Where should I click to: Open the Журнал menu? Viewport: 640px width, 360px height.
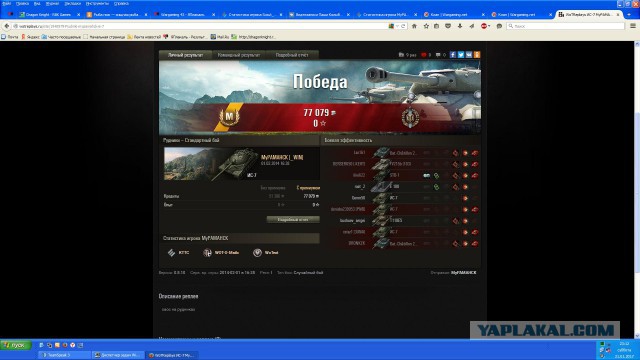point(52,3)
